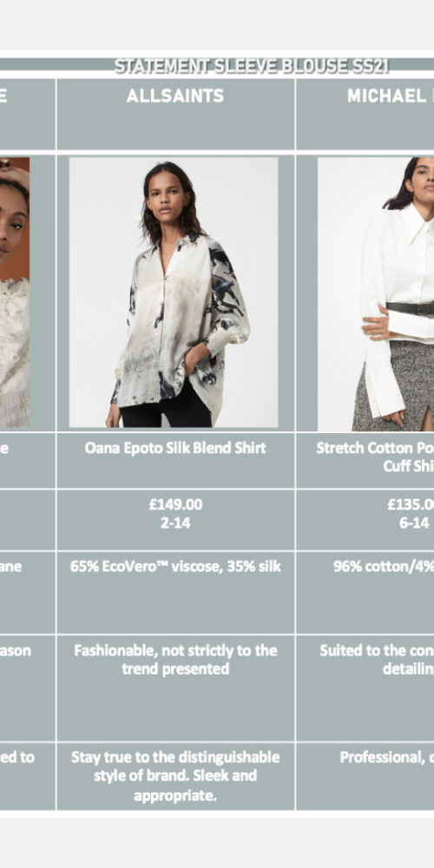This screenshot has height=868, width=434.
Task: Click the 'Fashionable, not strictly' trend cell
Action: coord(175,688)
